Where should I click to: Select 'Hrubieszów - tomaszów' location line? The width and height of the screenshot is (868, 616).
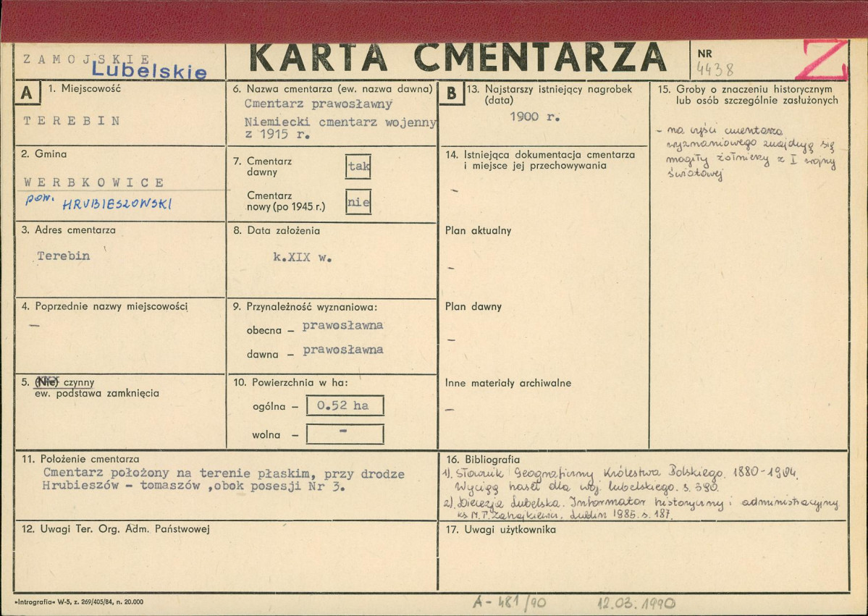[194, 486]
